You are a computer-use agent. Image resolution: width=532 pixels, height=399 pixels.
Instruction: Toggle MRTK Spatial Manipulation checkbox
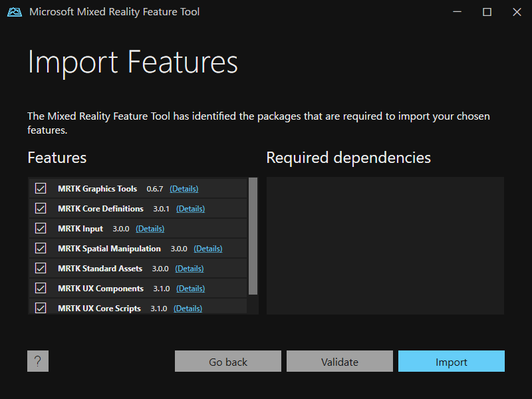41,248
